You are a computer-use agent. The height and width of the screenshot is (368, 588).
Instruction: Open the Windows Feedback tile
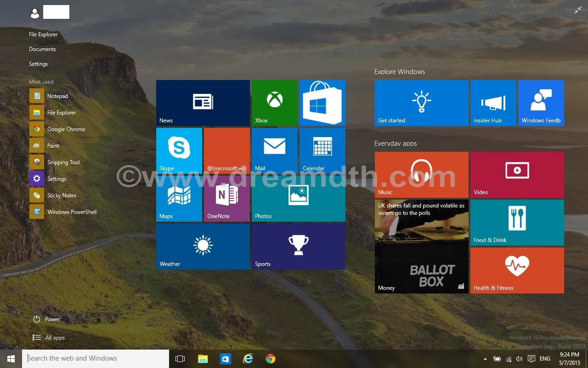[541, 103]
